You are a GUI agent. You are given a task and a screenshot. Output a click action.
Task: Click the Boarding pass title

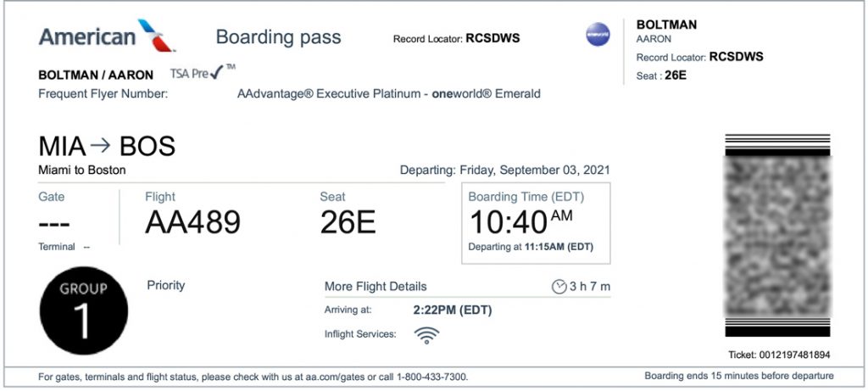pos(278,37)
